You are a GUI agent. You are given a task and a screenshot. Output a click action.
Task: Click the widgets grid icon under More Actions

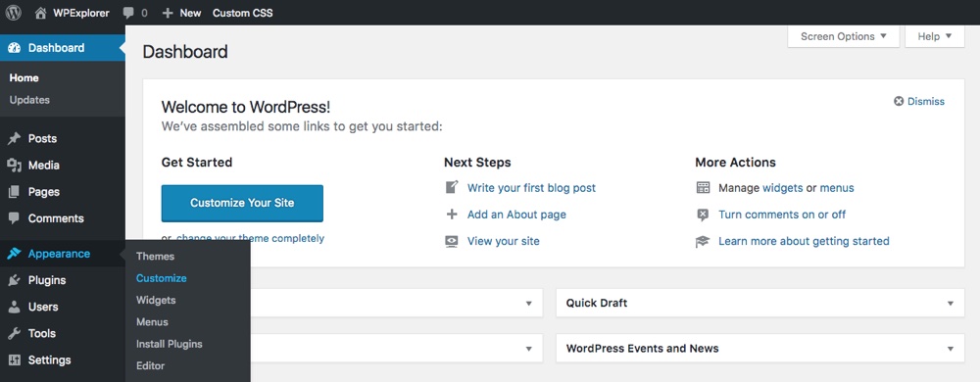click(x=703, y=187)
